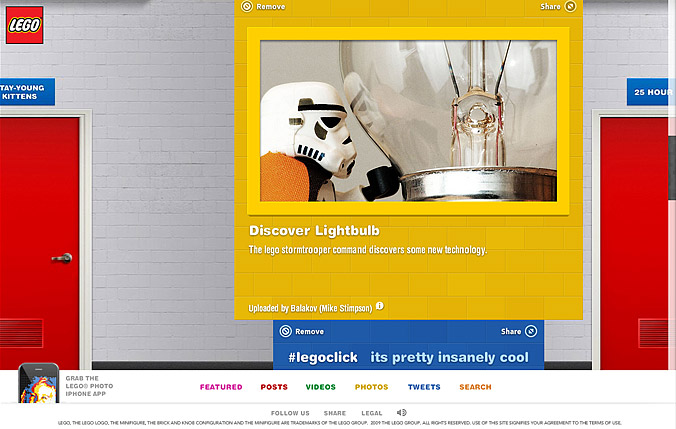676x429 pixels.
Task: Click the LEGO logo
Action: 25,25
